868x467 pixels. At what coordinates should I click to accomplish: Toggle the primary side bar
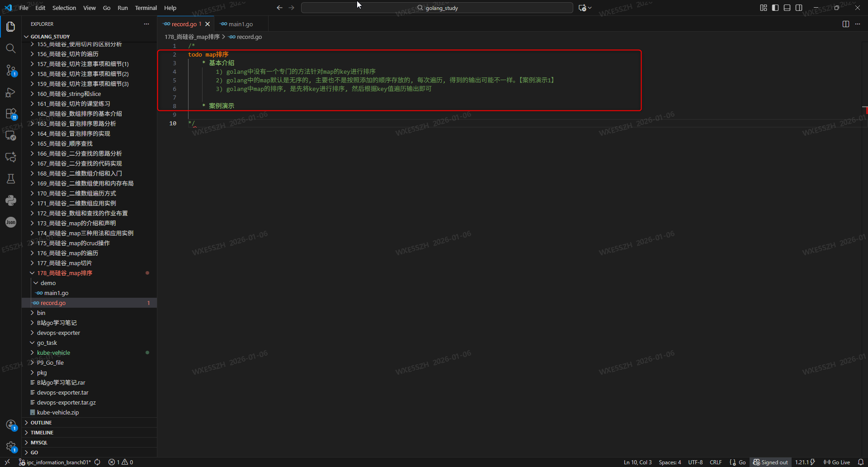pyautogui.click(x=775, y=8)
